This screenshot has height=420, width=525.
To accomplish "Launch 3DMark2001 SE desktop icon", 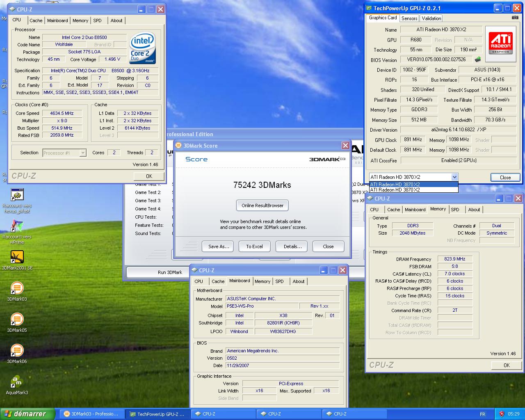I will point(17,260).
